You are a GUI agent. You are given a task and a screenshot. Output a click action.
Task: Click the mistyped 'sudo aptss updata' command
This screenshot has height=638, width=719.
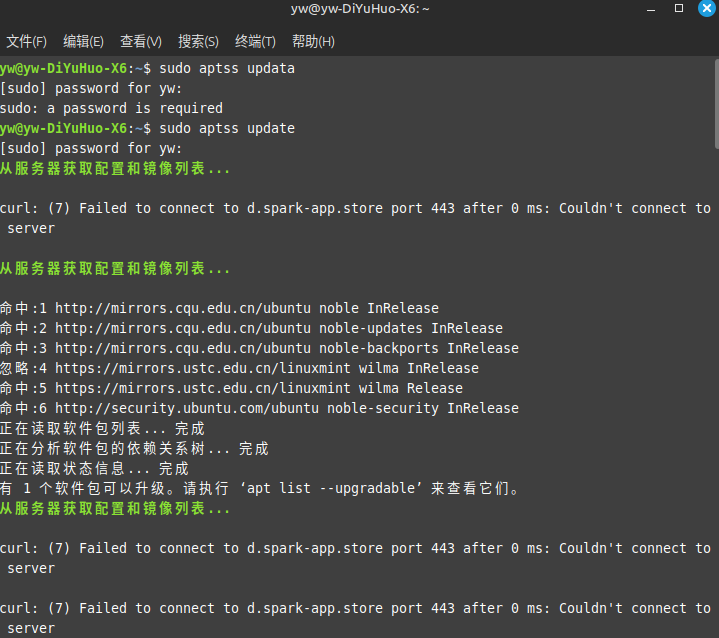[x=227, y=68]
